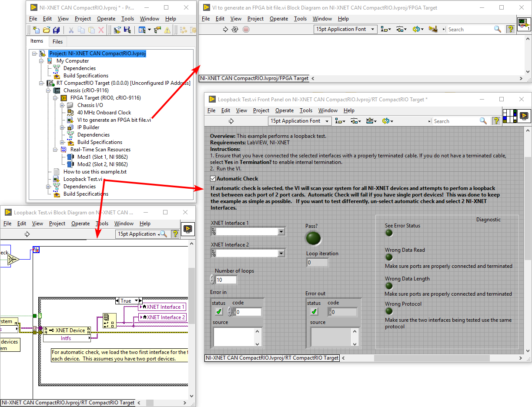The width and height of the screenshot is (532, 407).
Task: Click Save All icon in Project Explorer toolbar
Action: pos(57,30)
